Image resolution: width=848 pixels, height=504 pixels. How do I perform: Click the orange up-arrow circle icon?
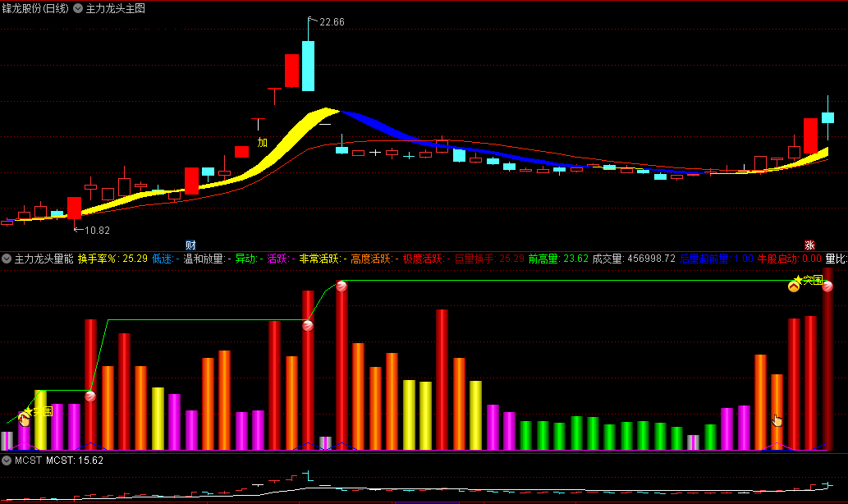793,286
